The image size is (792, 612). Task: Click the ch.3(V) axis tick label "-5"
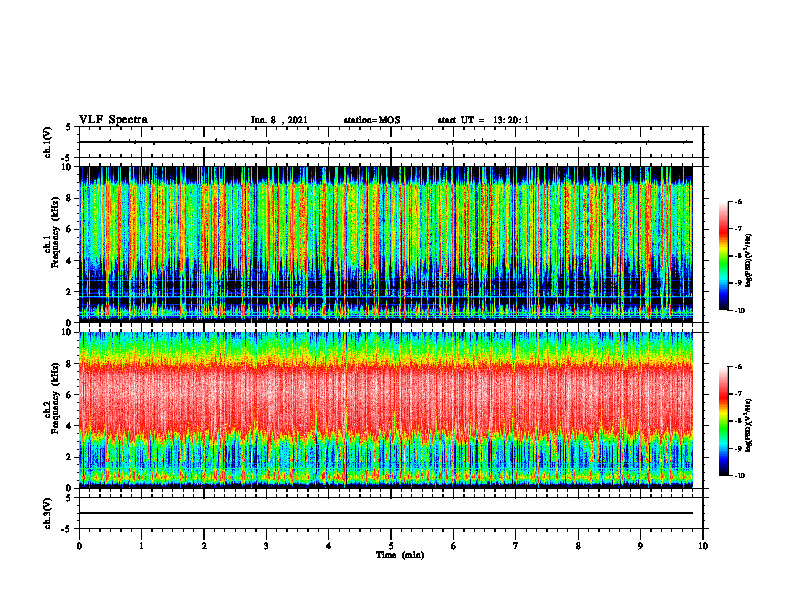tap(67, 529)
